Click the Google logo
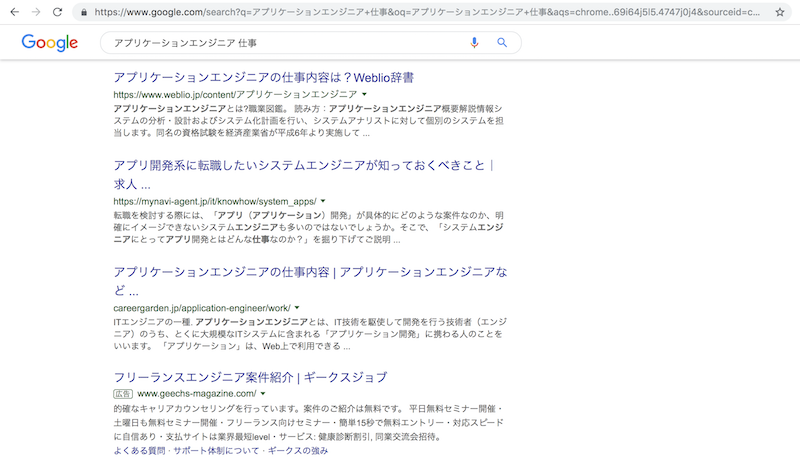This screenshot has height=468, width=800. (49, 43)
